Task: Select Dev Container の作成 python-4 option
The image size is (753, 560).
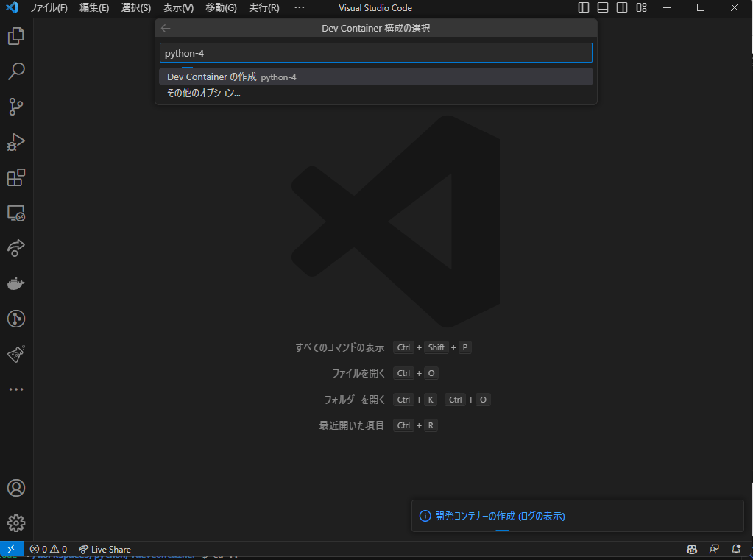Action: click(376, 77)
